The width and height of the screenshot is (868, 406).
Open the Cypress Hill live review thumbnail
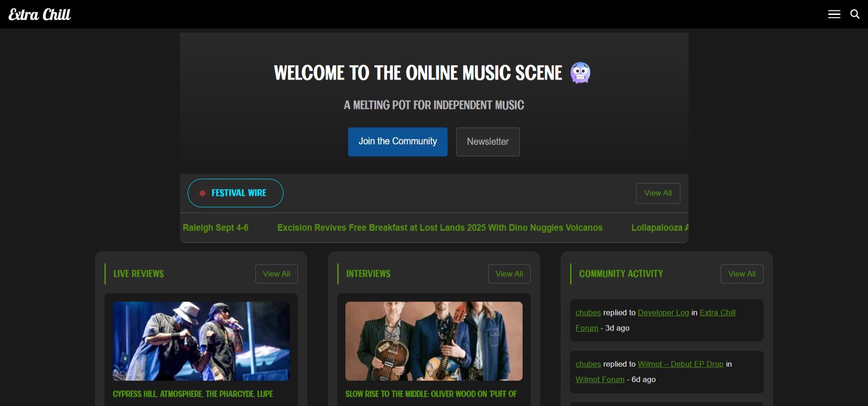[x=201, y=341]
